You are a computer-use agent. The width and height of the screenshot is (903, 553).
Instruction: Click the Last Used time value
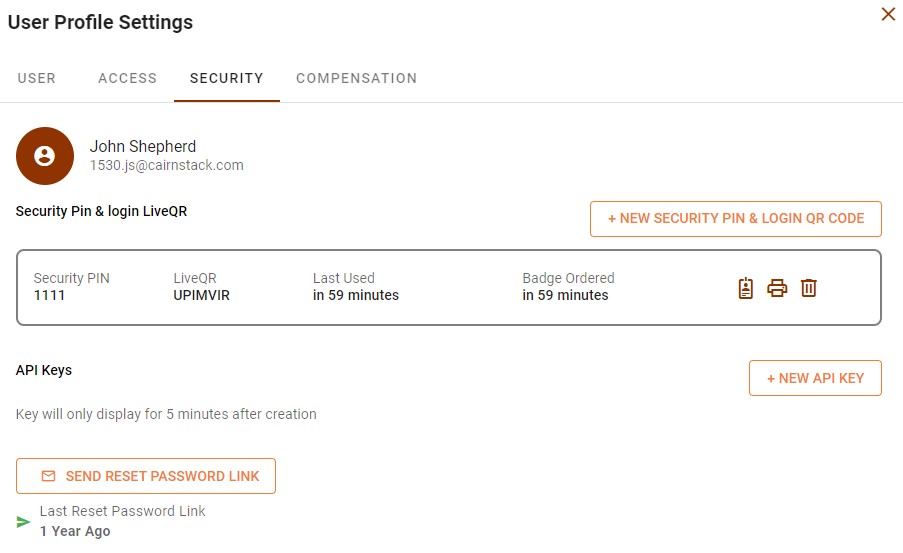(356, 295)
